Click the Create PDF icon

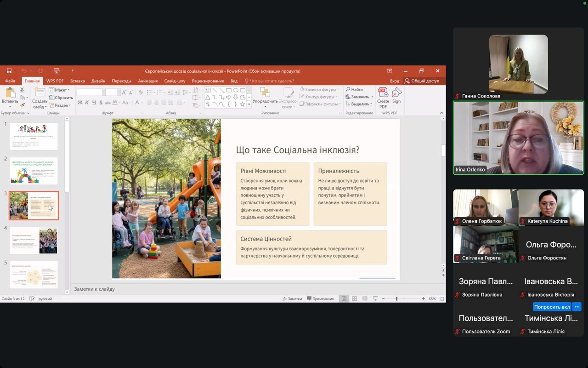click(x=383, y=93)
